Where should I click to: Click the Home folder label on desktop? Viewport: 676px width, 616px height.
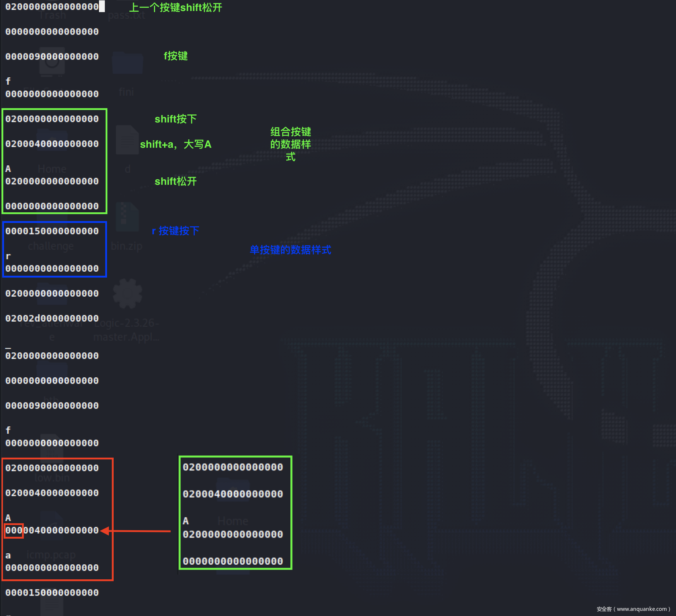(52, 169)
